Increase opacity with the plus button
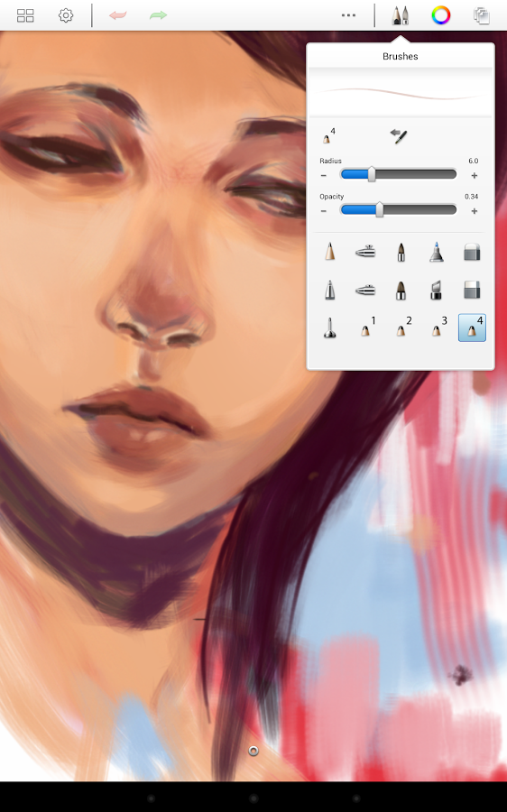This screenshot has width=507, height=812. click(x=474, y=211)
